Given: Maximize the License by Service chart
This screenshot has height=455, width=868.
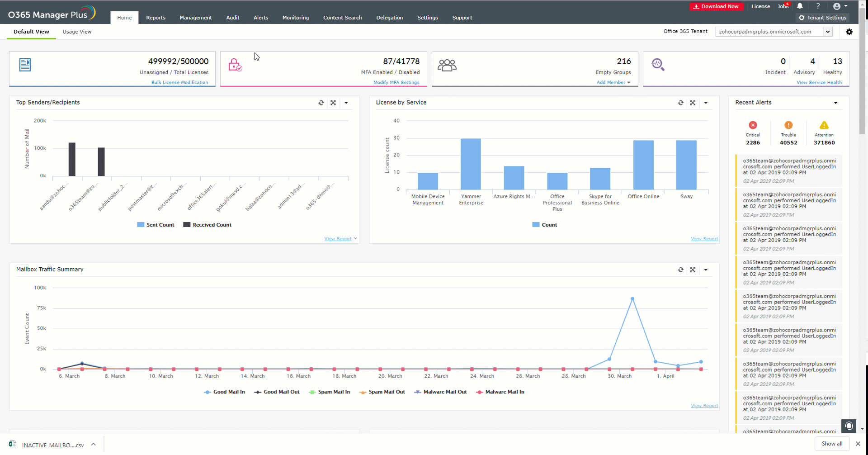Looking at the screenshot, I should (693, 103).
